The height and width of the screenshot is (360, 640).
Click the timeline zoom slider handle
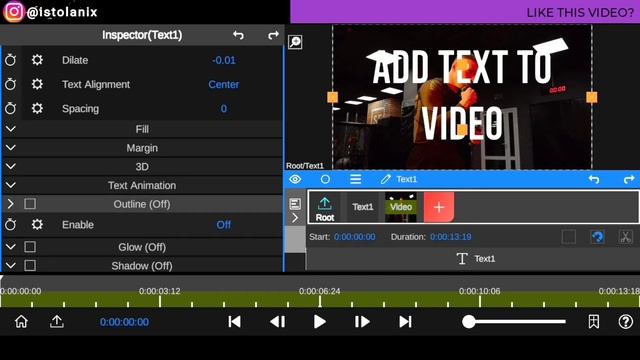pos(469,322)
